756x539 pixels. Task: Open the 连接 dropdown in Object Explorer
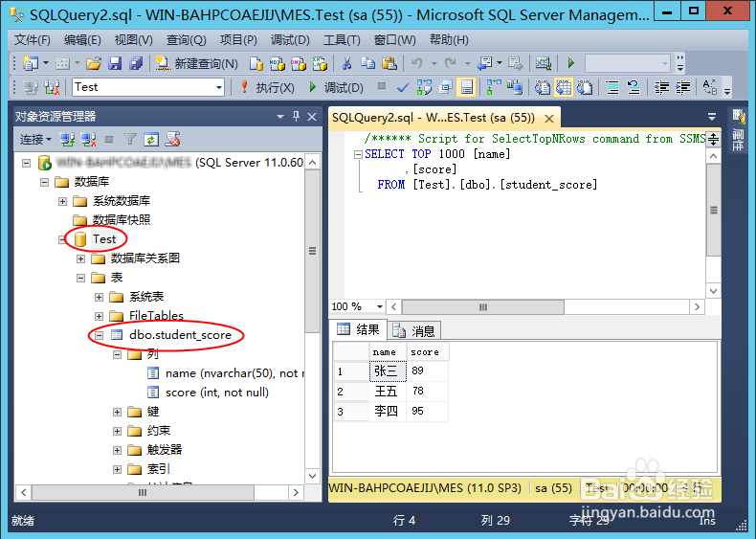(35, 140)
